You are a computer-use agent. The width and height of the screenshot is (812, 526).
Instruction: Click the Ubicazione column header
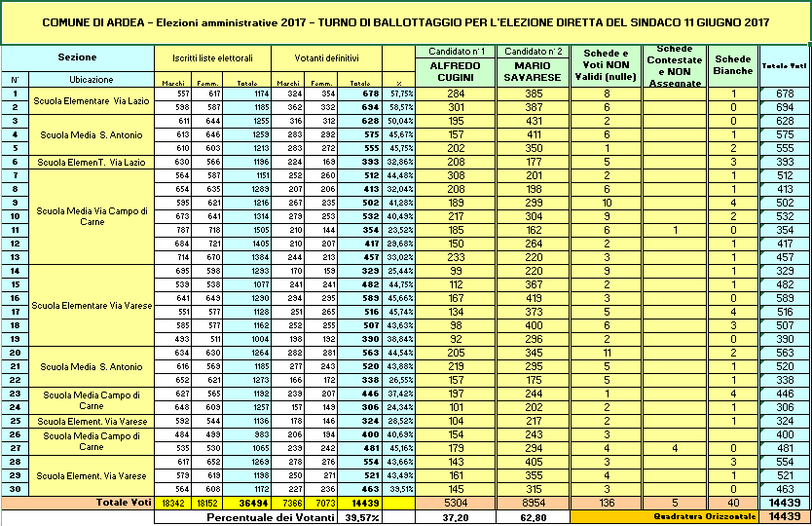tap(91, 79)
